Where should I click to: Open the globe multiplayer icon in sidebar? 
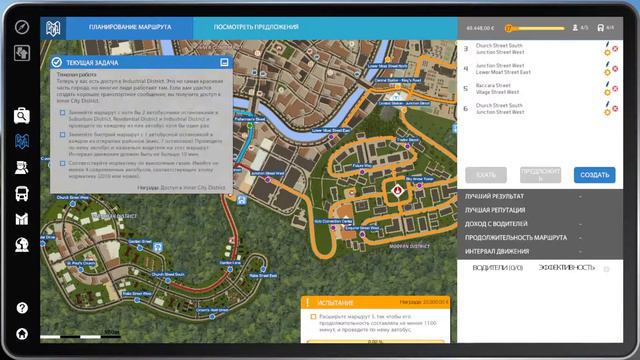point(22,244)
